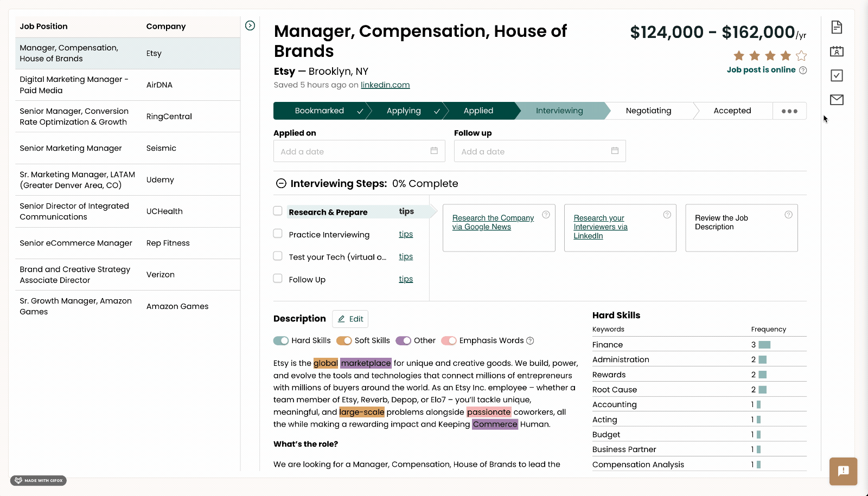Viewport: 868px width, 496px height.
Task: Select the Interviewing stage
Action: [x=561, y=111]
